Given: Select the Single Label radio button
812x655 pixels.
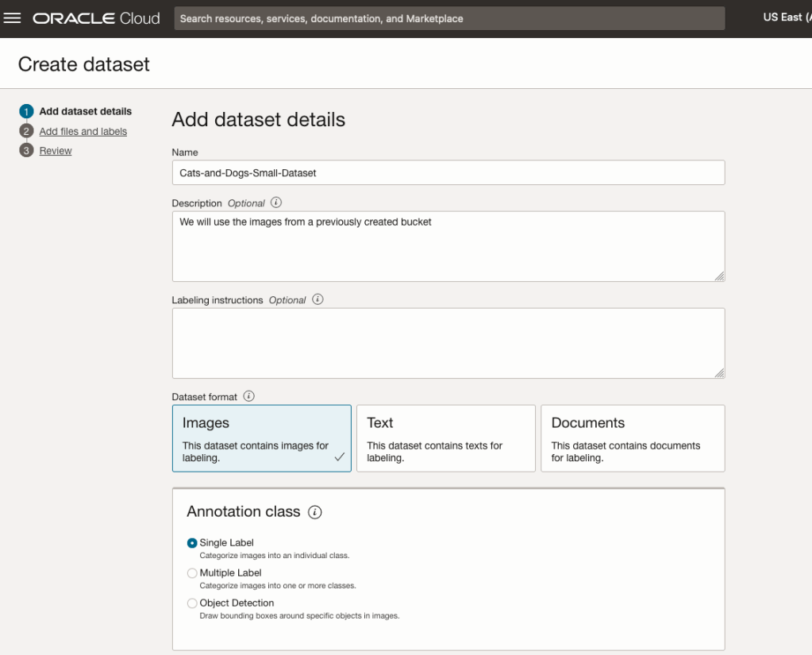Looking at the screenshot, I should coord(192,543).
